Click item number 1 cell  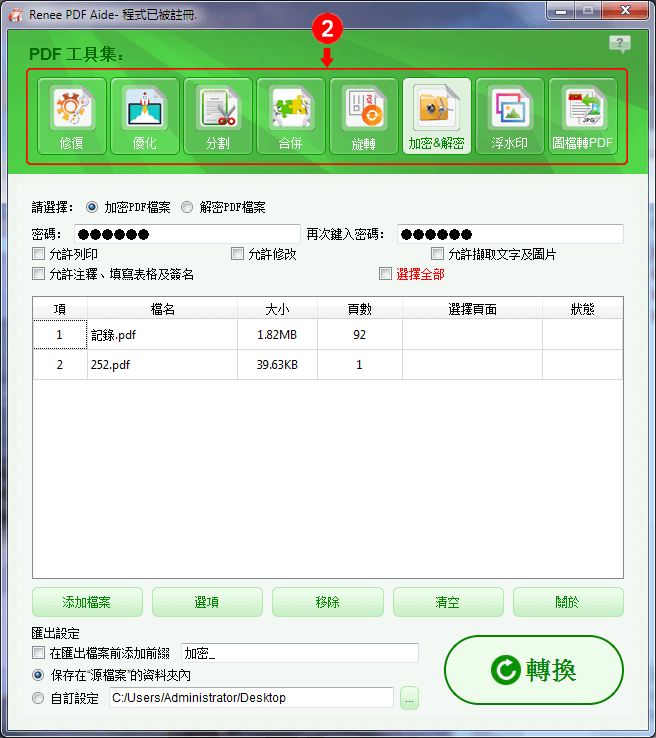point(60,335)
